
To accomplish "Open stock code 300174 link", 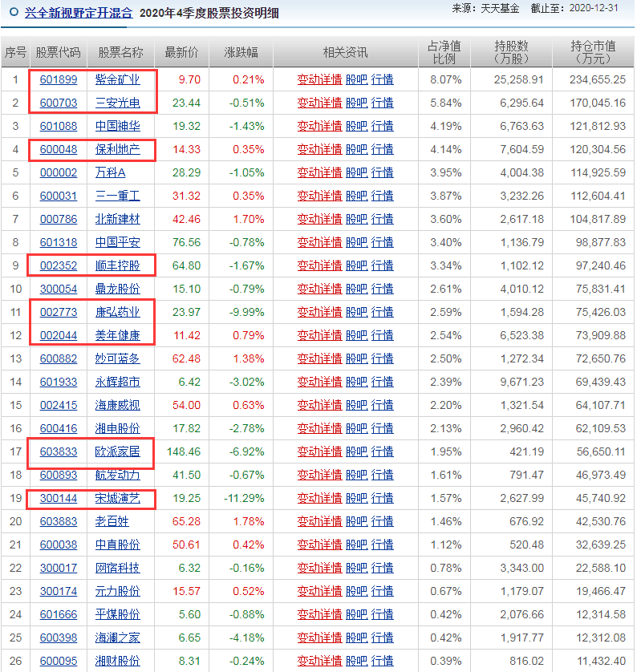I will (x=59, y=592).
